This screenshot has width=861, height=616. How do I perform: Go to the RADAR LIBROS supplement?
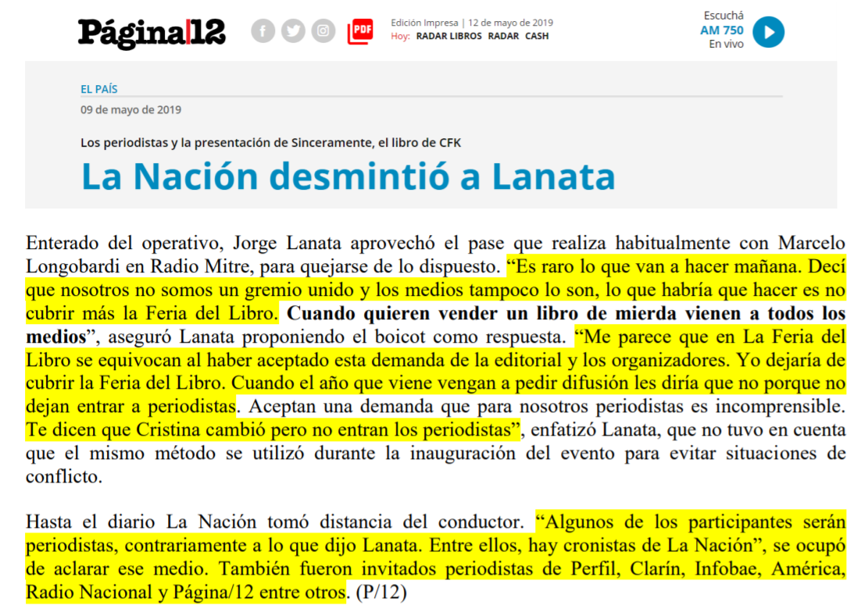pyautogui.click(x=448, y=36)
